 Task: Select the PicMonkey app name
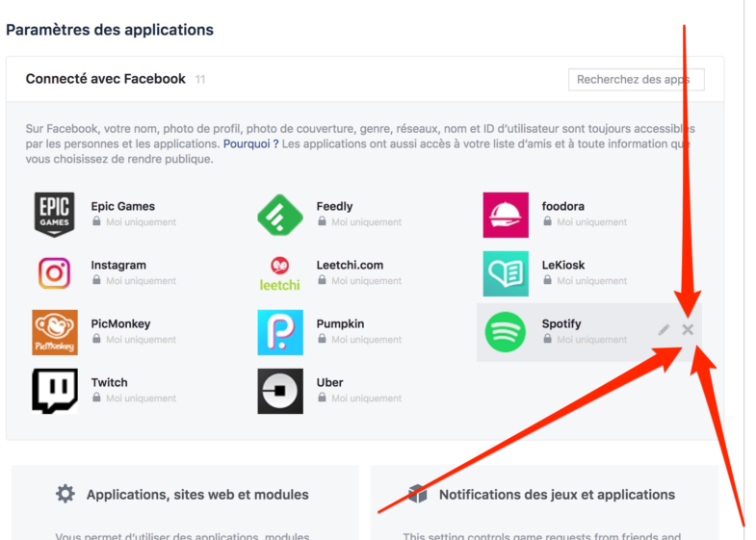[x=120, y=323]
